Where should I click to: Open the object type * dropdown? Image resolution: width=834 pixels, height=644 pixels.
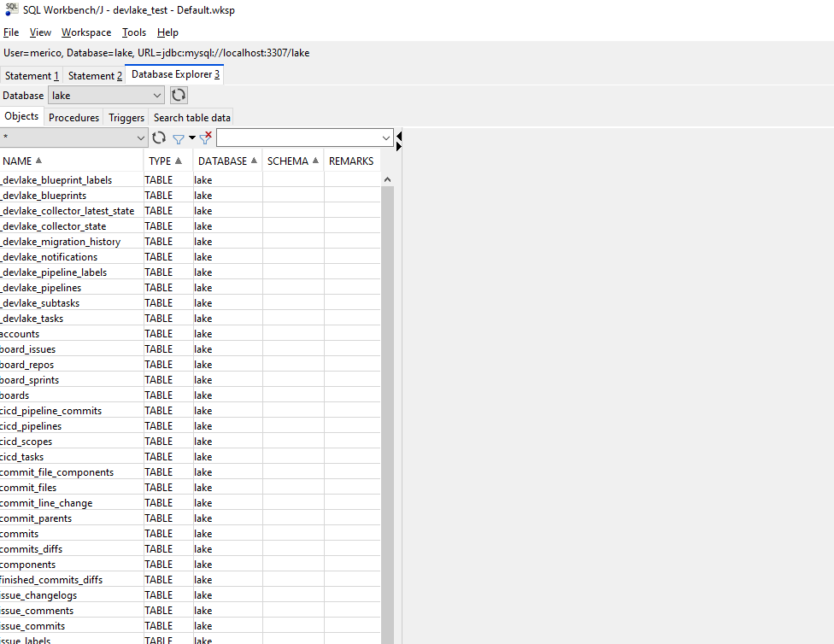73,138
